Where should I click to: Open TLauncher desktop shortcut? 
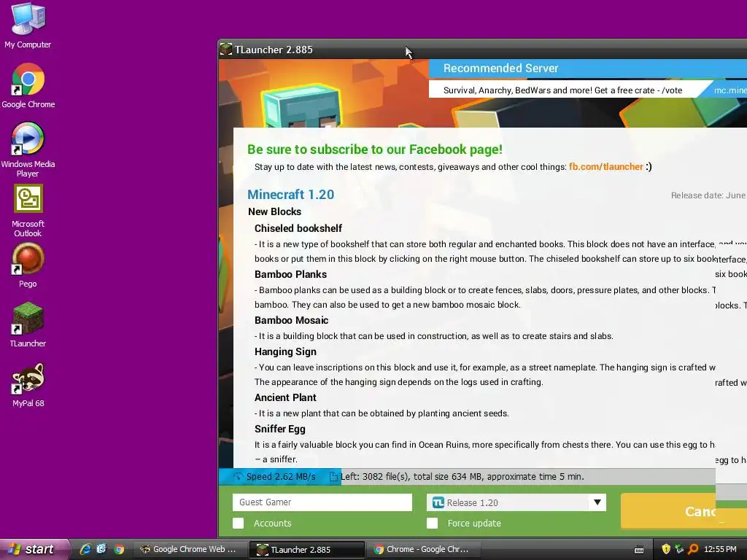coord(28,324)
